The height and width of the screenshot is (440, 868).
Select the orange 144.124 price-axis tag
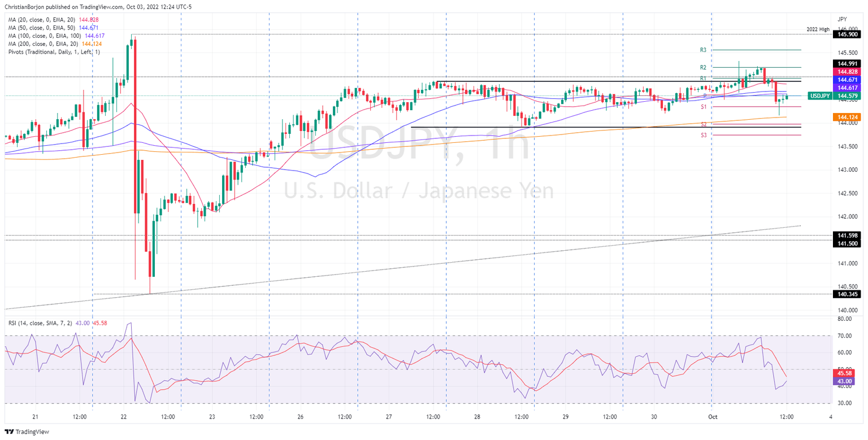click(x=848, y=117)
